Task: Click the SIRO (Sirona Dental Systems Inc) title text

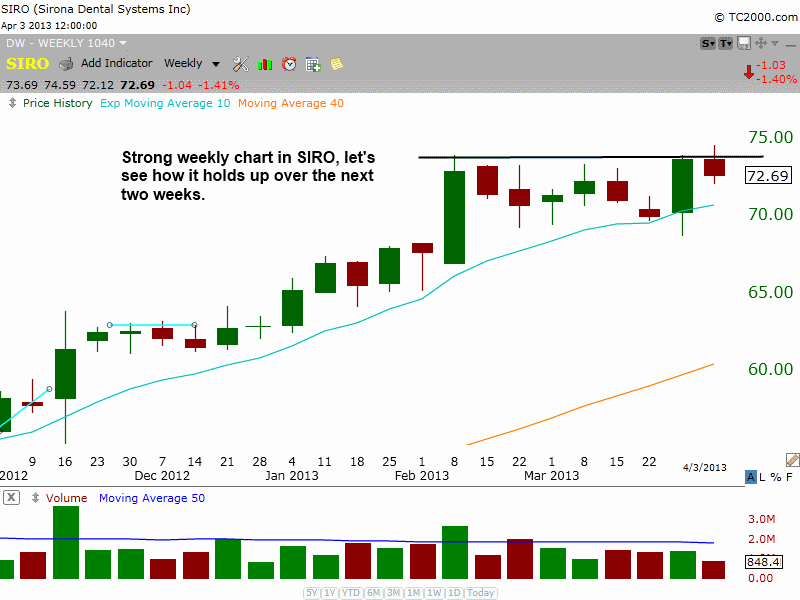Action: click(95, 9)
